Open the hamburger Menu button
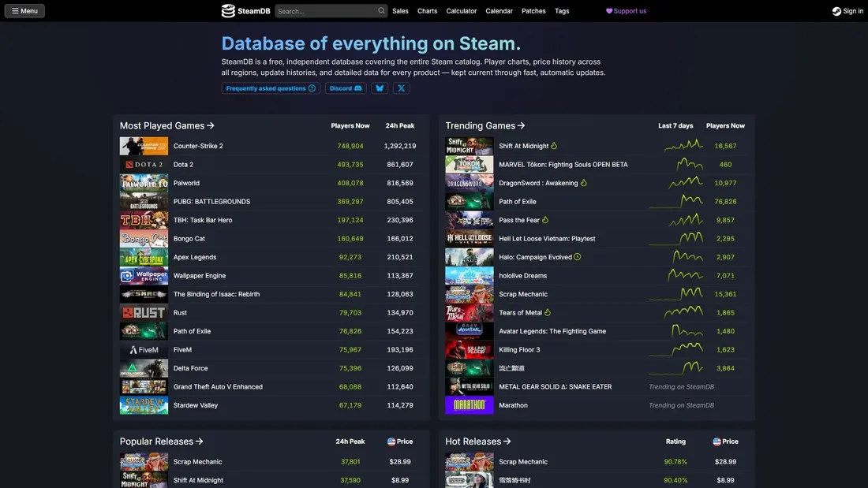Viewport: 868px width, 488px height. pos(25,11)
